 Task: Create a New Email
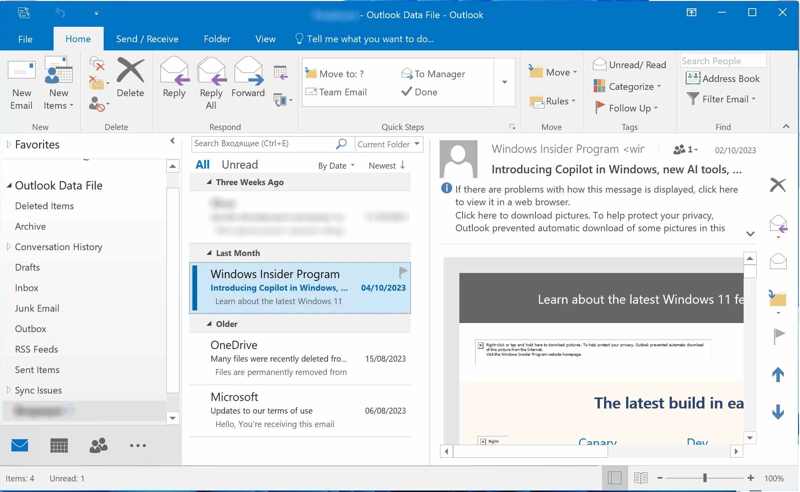[x=21, y=84]
